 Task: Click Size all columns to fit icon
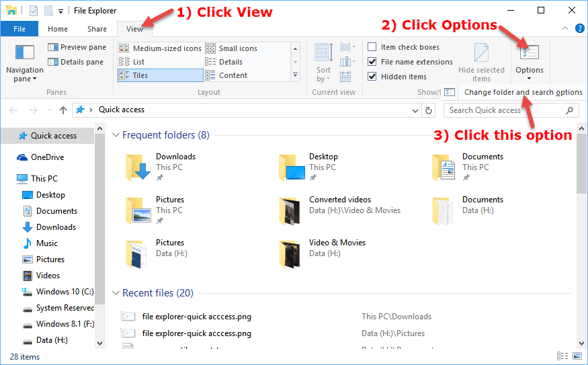[345, 77]
